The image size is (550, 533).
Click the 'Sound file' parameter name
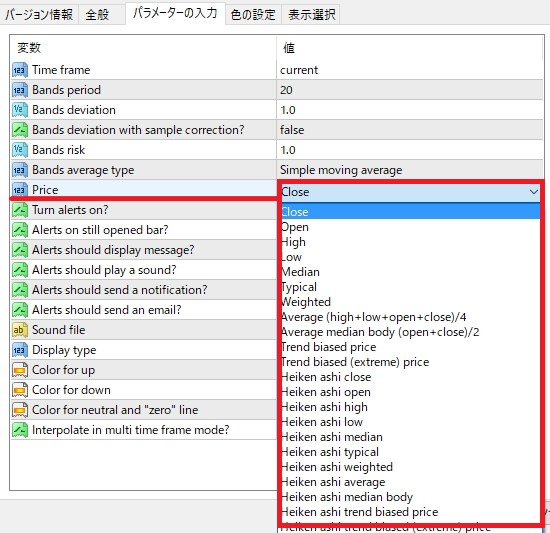click(x=59, y=330)
